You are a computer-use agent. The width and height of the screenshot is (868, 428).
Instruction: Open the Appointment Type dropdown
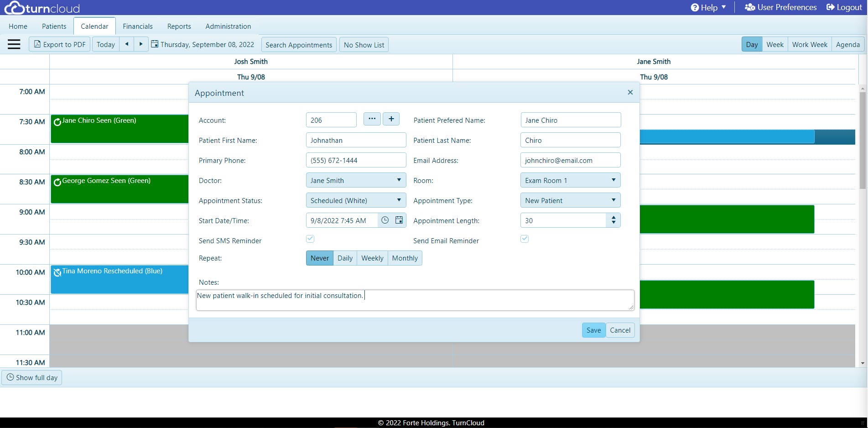(x=613, y=200)
